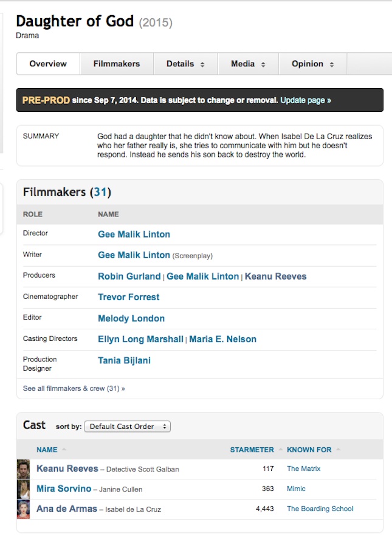The width and height of the screenshot is (392, 539).
Task: Open Maria E. Nelson casting director link
Action: [x=222, y=339]
